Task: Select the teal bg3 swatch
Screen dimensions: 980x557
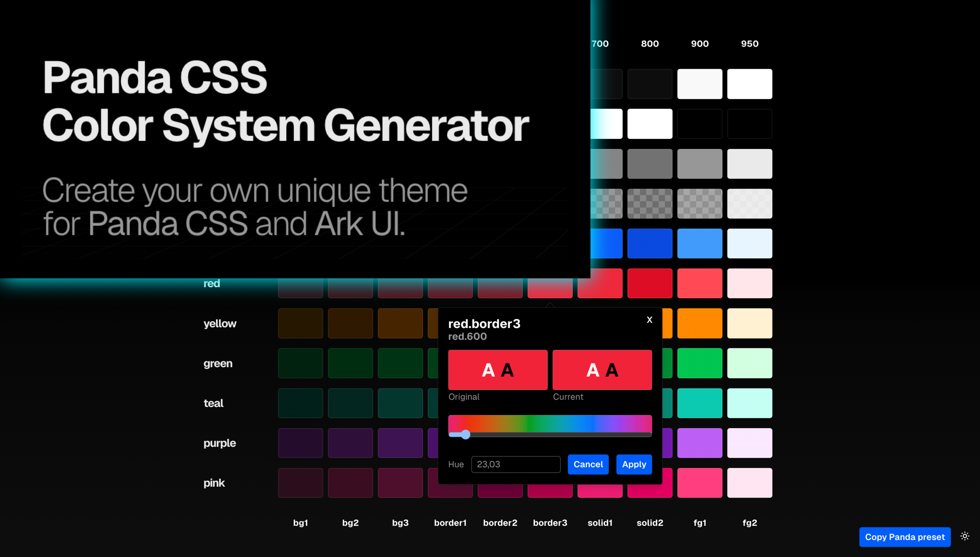Action: [x=401, y=403]
